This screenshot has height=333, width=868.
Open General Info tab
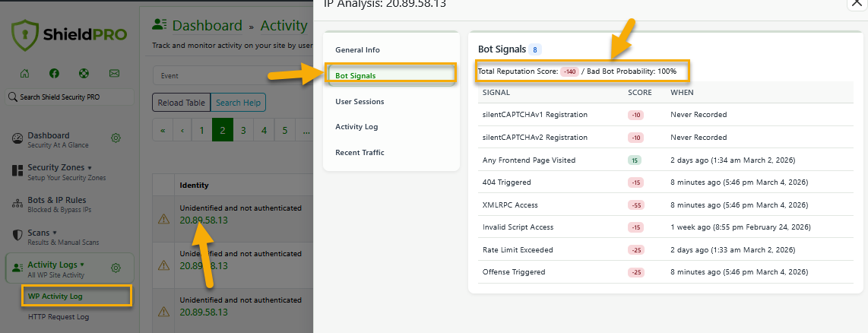click(x=357, y=50)
